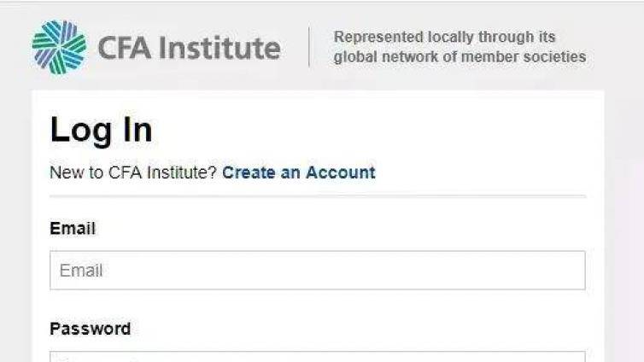Click the 'New to CFA Institute?' text
The height and width of the screenshot is (362, 644).
133,172
